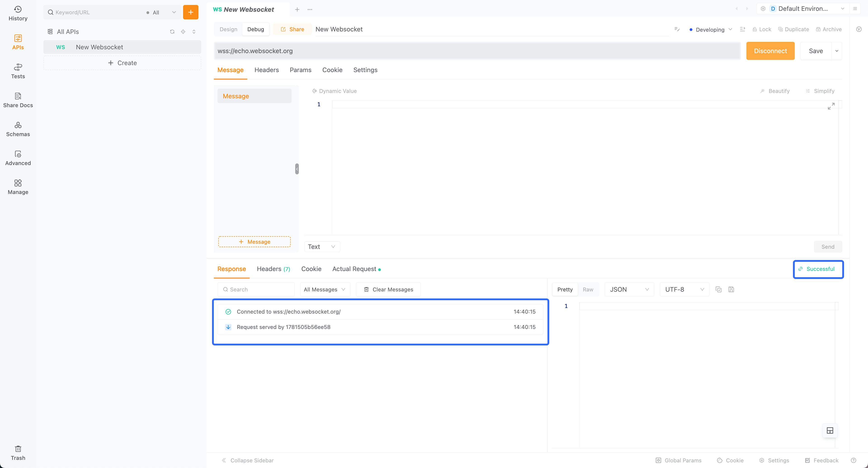Viewport: 868px width, 468px height.
Task: Refresh the All APIs list
Action: point(172,32)
